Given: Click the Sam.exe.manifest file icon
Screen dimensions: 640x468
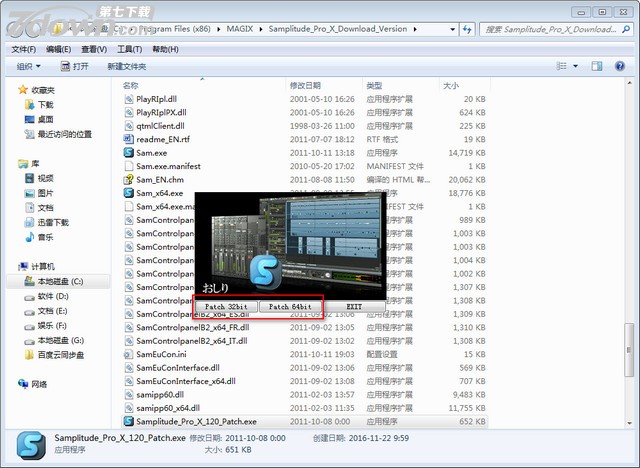Looking at the screenshot, I should pos(129,166).
